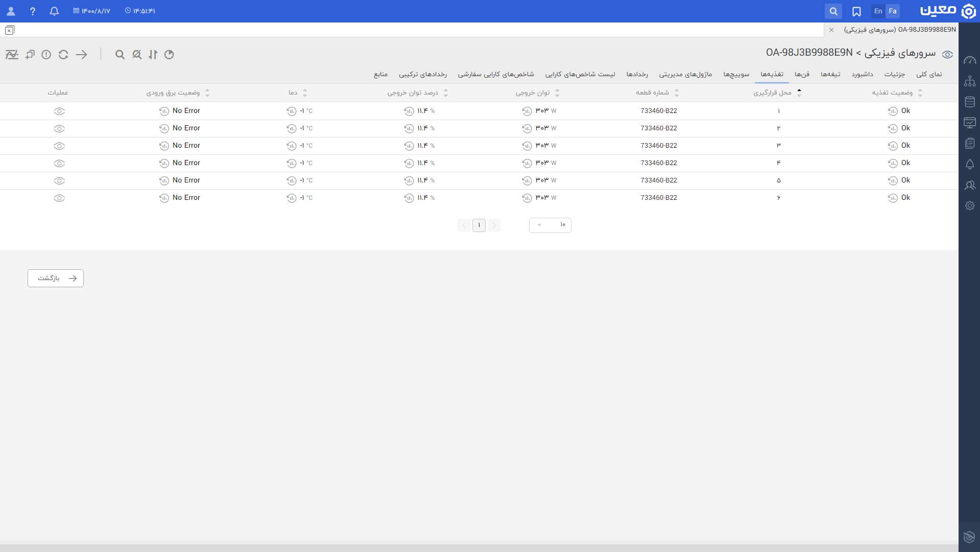Click the سرورهای فیزیکی breadcrumb link

900,53
